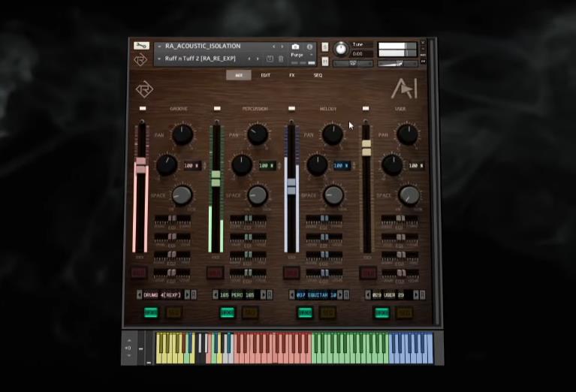Load previous instrument next to RA_ACOUSTIC_ISOLATION
Image resolution: width=576 pixels, height=392 pixels.
tap(273, 47)
